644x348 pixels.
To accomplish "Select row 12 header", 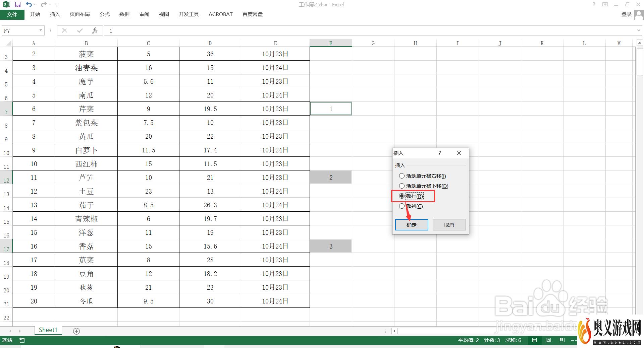I will point(6,178).
